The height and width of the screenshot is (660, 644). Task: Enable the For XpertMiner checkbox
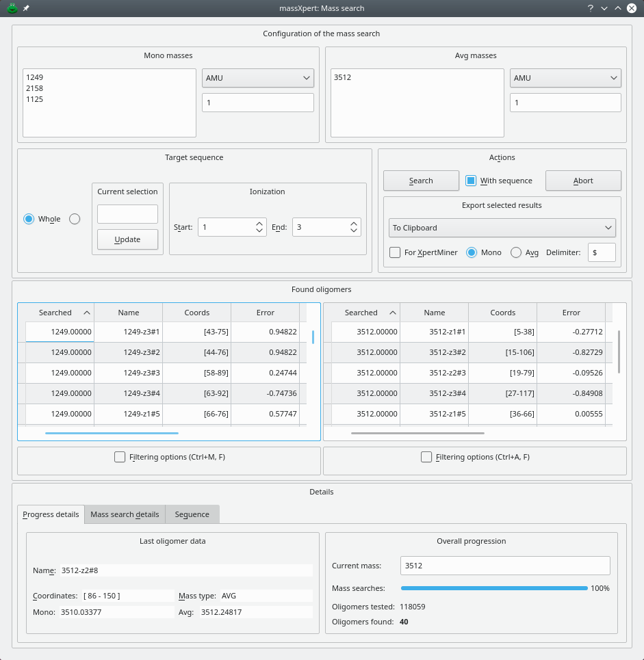(x=395, y=252)
